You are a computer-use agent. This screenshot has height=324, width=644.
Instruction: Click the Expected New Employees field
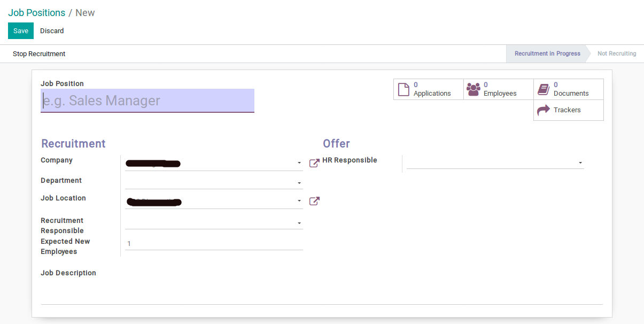tap(214, 244)
